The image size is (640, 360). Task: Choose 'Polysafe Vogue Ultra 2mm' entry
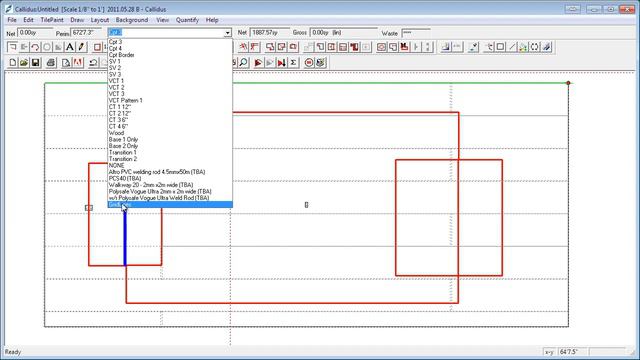point(170,191)
